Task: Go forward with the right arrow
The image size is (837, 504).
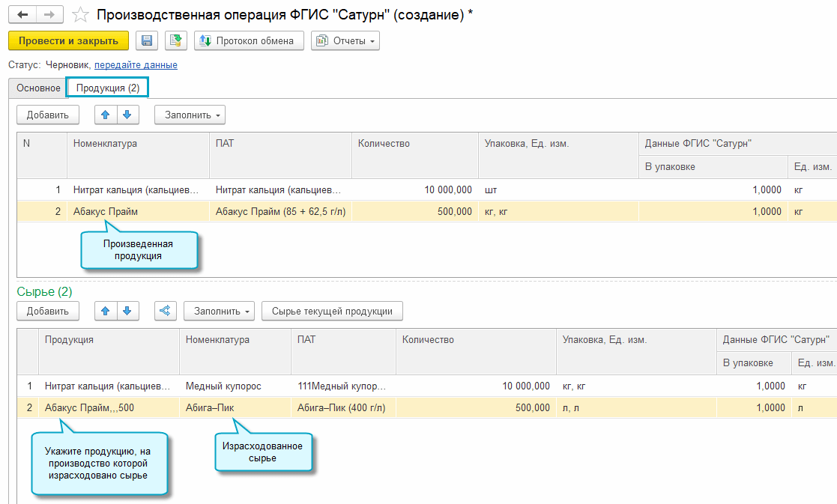Action: [x=49, y=14]
